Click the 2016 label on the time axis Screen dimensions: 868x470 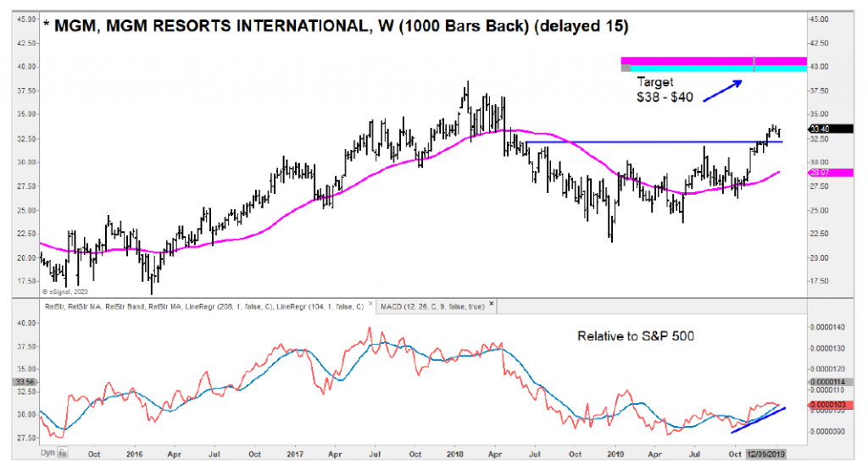pyautogui.click(x=134, y=454)
